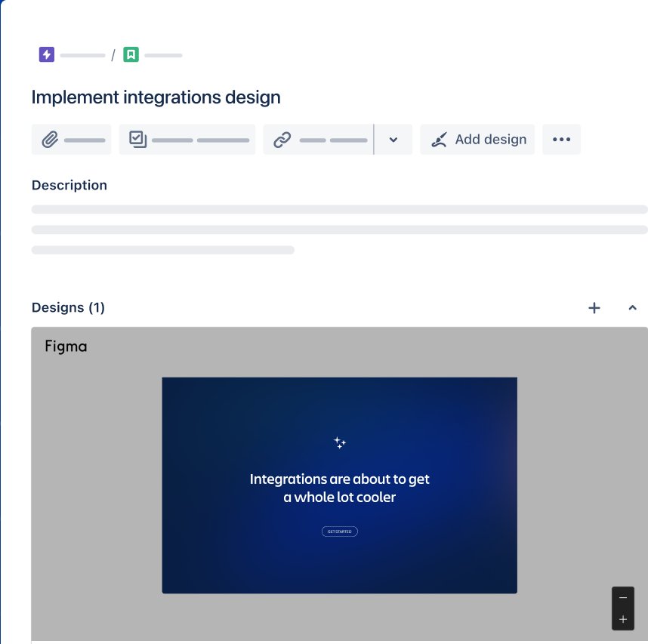Click the chain link issue button
The image size is (648, 644).
(x=318, y=140)
